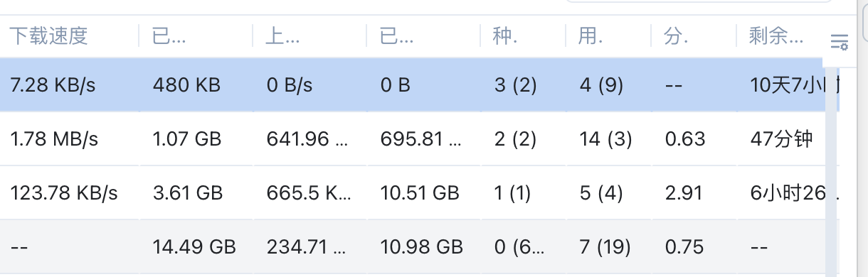Click the 上... upload speed column header

click(x=285, y=36)
